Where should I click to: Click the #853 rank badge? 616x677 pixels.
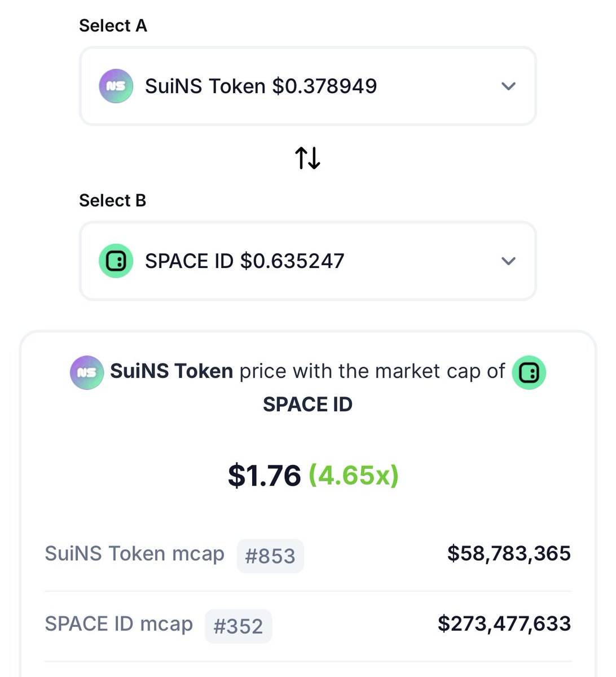(x=270, y=556)
